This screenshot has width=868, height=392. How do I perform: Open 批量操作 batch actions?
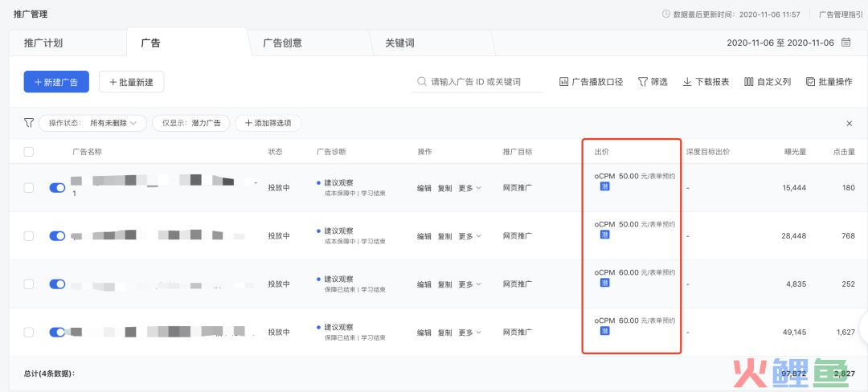pyautogui.click(x=829, y=82)
